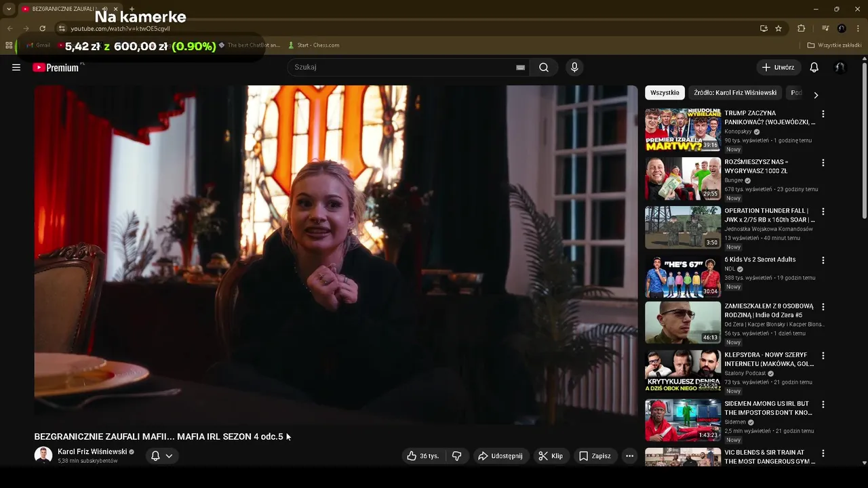Open Start - Chess.com bookmark
This screenshot has width=868, height=488.
(x=313, y=45)
